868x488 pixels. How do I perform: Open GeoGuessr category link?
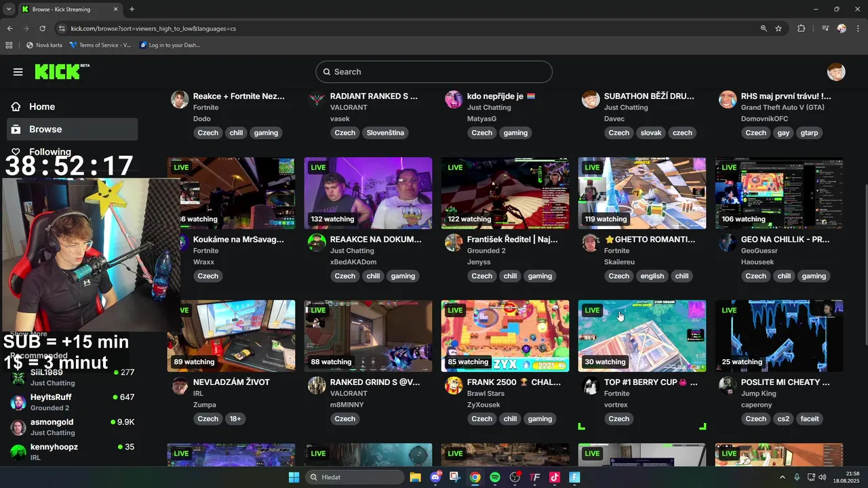pyautogui.click(x=759, y=251)
